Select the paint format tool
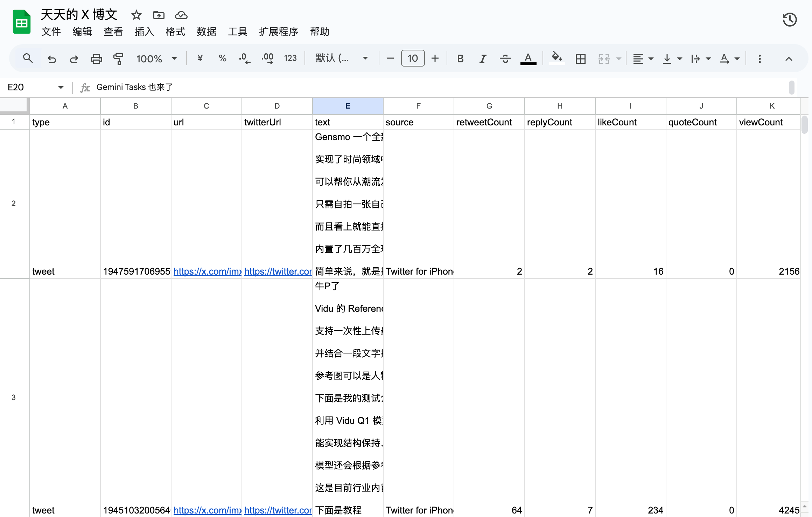The width and height of the screenshot is (812, 517). 118,58
